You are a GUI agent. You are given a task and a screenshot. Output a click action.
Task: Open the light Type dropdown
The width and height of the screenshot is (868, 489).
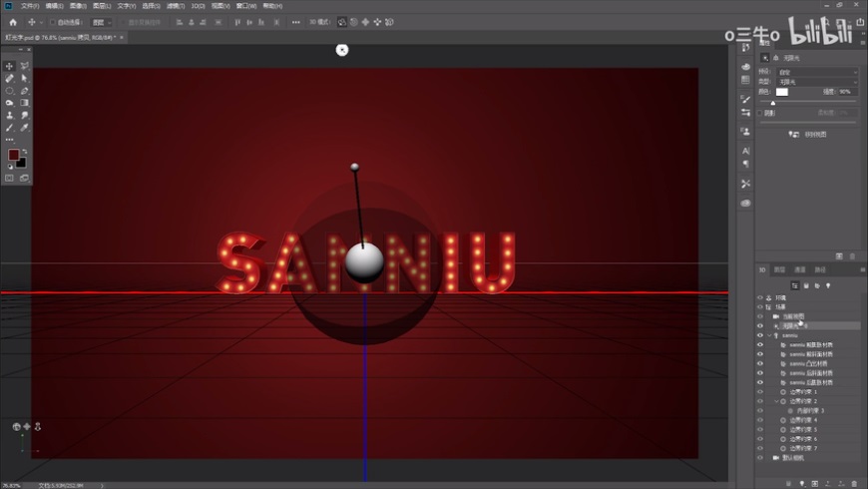pyautogui.click(x=818, y=81)
